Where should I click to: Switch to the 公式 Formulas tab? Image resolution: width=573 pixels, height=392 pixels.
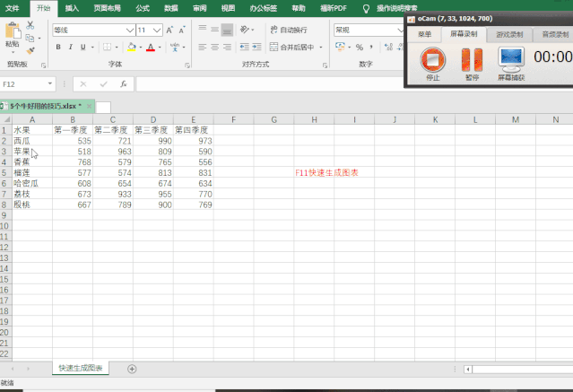click(x=143, y=8)
